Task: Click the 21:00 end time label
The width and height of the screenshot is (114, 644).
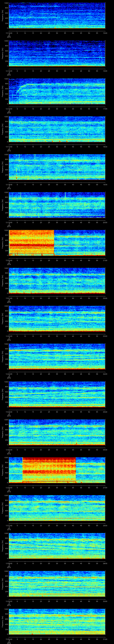Action: coord(105,260)
